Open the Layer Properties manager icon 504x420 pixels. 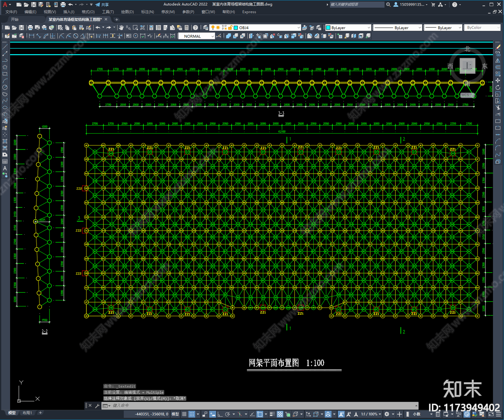[x=206, y=28]
